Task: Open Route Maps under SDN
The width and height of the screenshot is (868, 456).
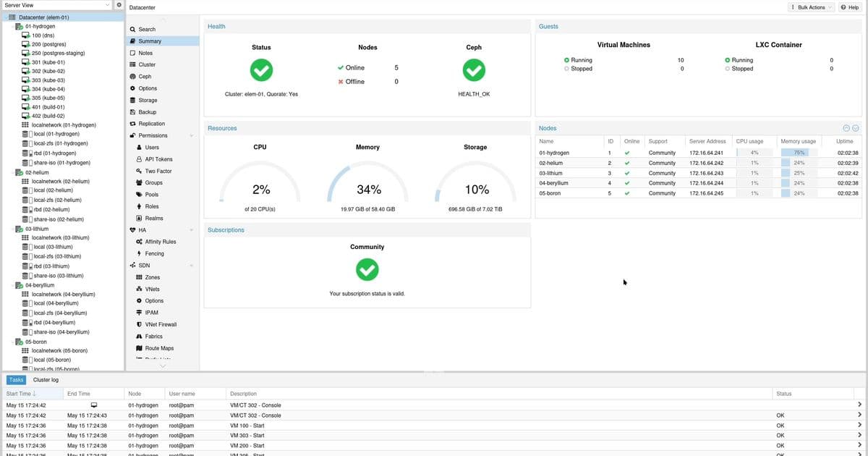Action: [159, 348]
